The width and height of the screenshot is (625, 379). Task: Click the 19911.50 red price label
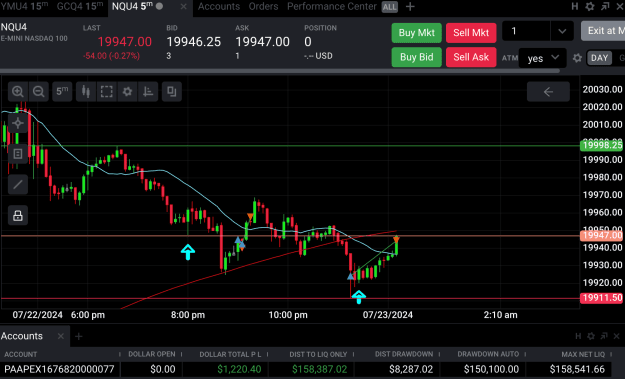click(601, 298)
